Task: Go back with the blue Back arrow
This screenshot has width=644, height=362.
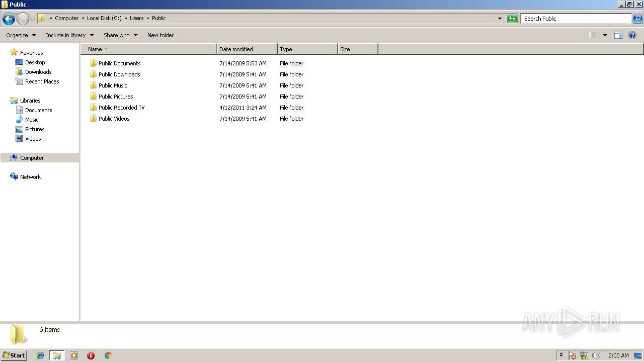Action: coord(9,19)
